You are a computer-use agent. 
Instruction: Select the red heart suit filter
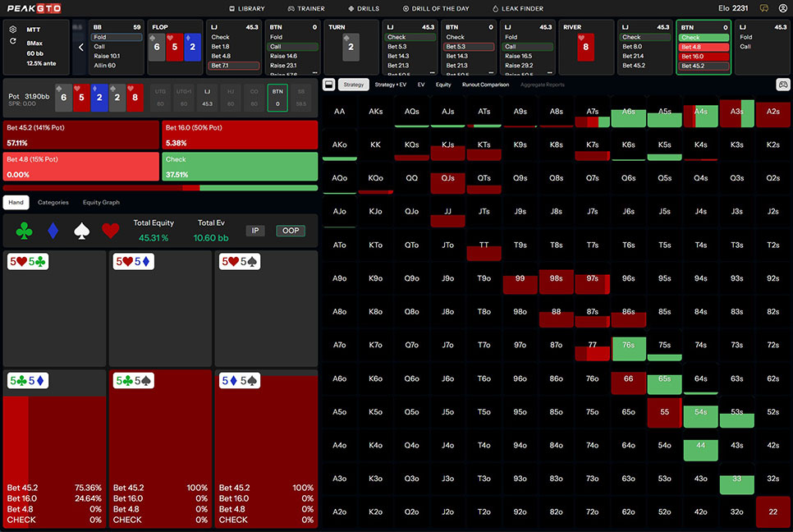[x=111, y=232]
